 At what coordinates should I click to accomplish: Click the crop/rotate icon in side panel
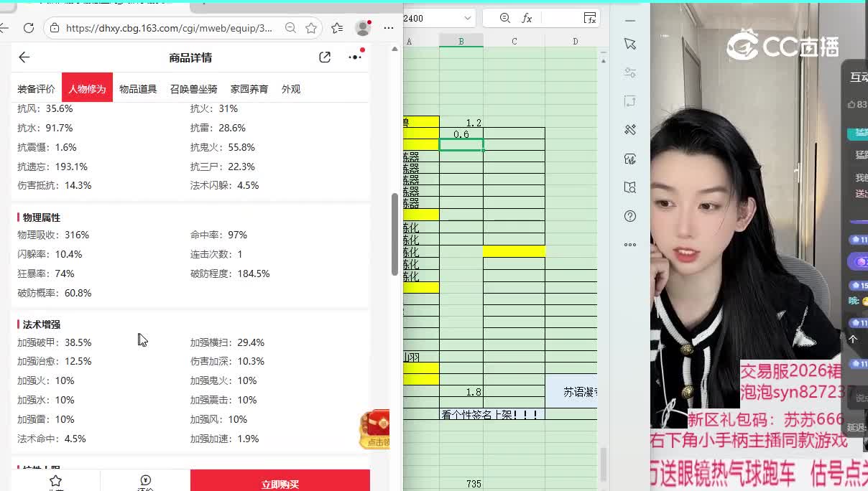(x=630, y=101)
